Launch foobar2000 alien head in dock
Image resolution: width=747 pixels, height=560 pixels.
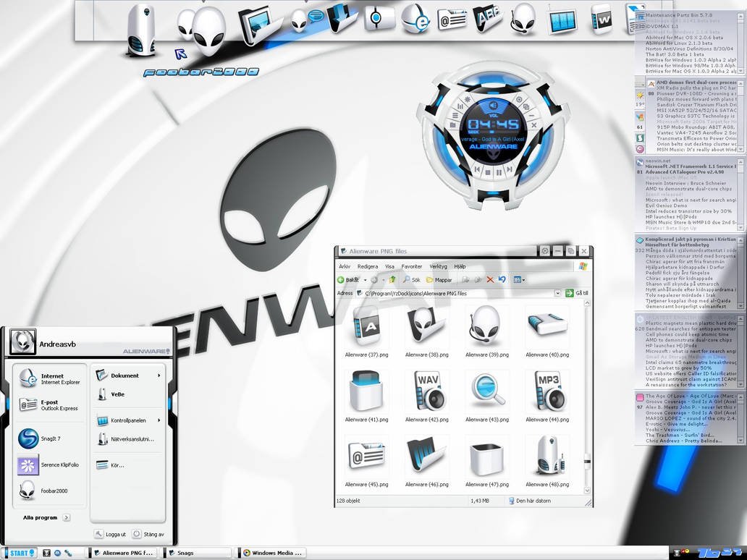[208, 31]
